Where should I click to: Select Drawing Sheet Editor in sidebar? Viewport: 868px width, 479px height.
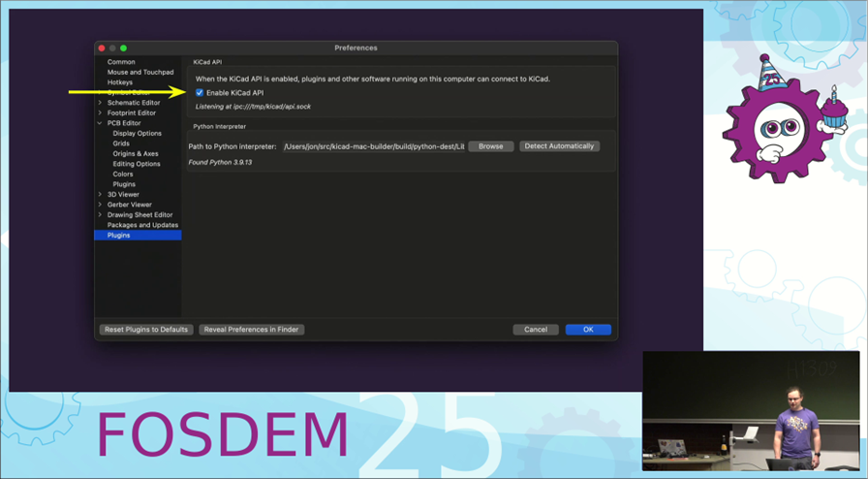(140, 214)
